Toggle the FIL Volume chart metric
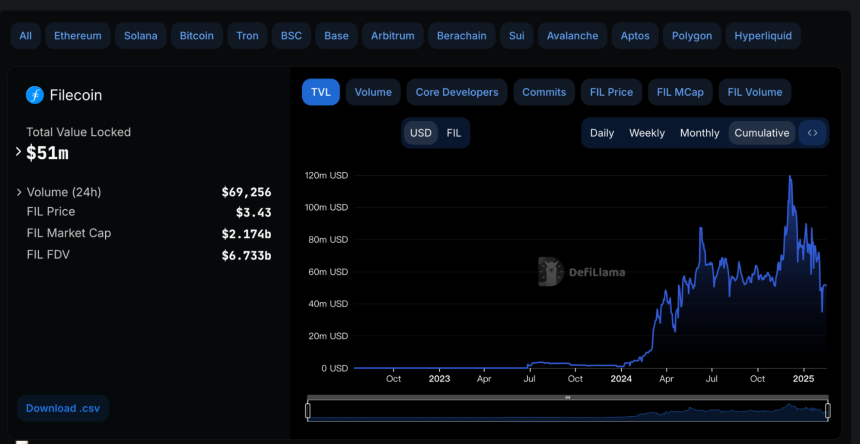The width and height of the screenshot is (860, 444). coord(755,92)
